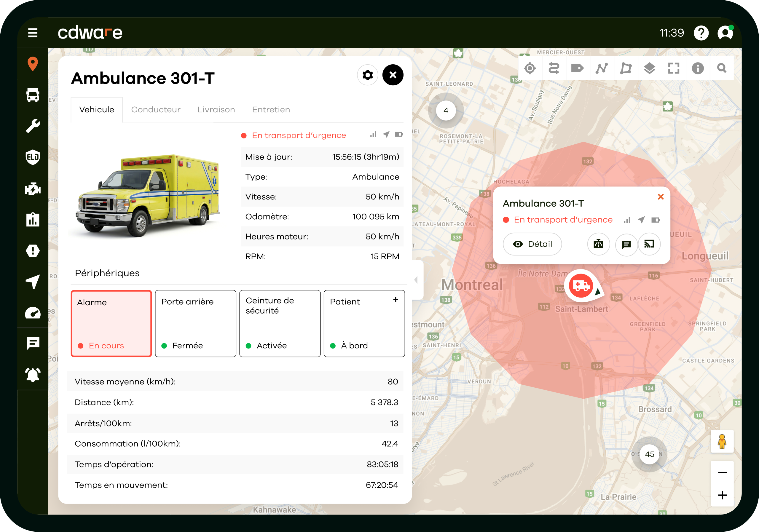This screenshot has width=759, height=532.
Task: Click the Détail button in map popup
Action: [532, 244]
